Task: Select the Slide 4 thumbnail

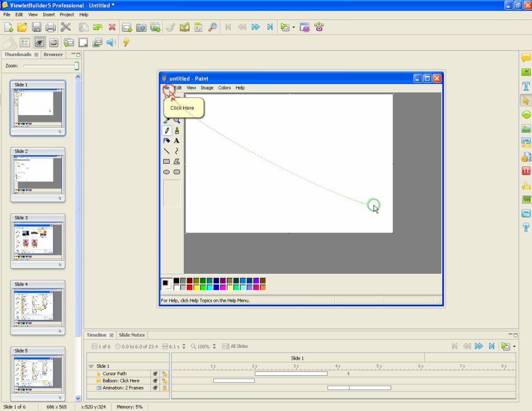Action: 37,308
